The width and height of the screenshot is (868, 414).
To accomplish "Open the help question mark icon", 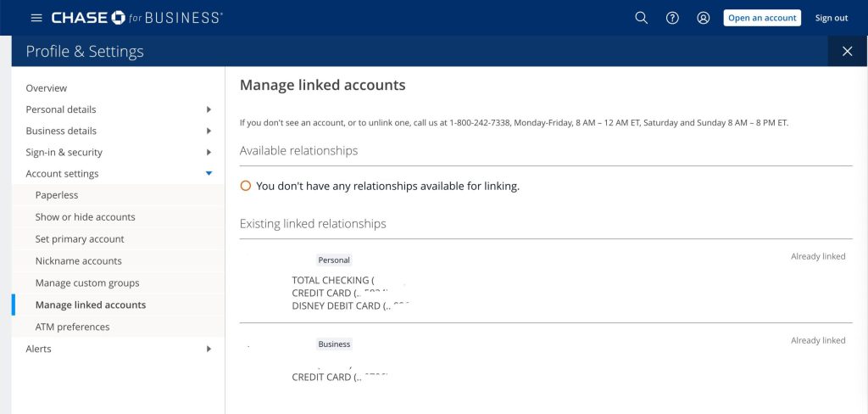I will tap(672, 18).
